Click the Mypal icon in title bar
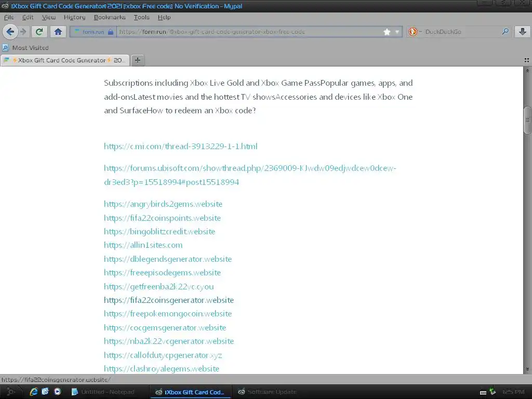This screenshot has width=532, height=399. (x=5, y=6)
